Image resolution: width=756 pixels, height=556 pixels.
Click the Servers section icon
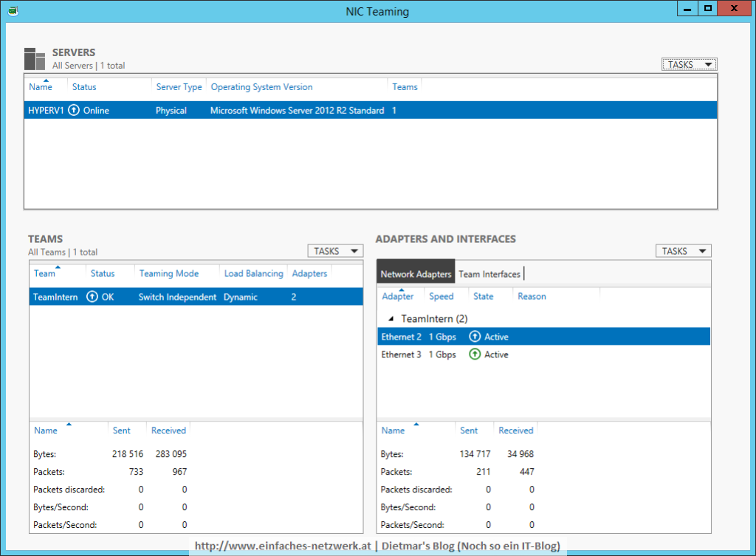35,58
